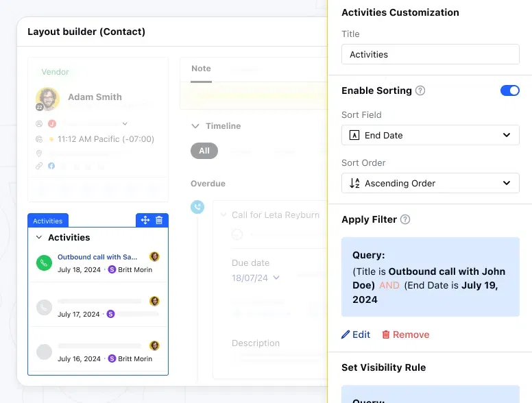Image resolution: width=532 pixels, height=403 pixels.
Task: Click the location pin icon in contact card
Action: coord(39,154)
